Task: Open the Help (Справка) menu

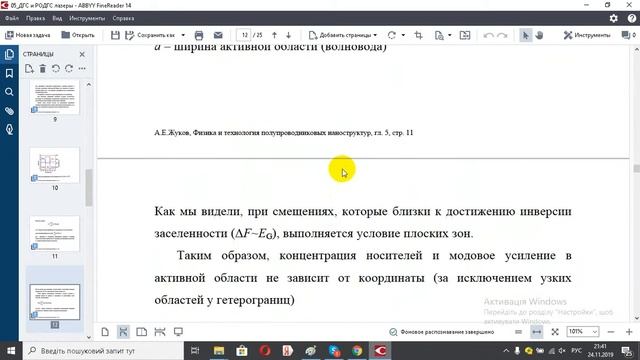Action: pos(123,18)
